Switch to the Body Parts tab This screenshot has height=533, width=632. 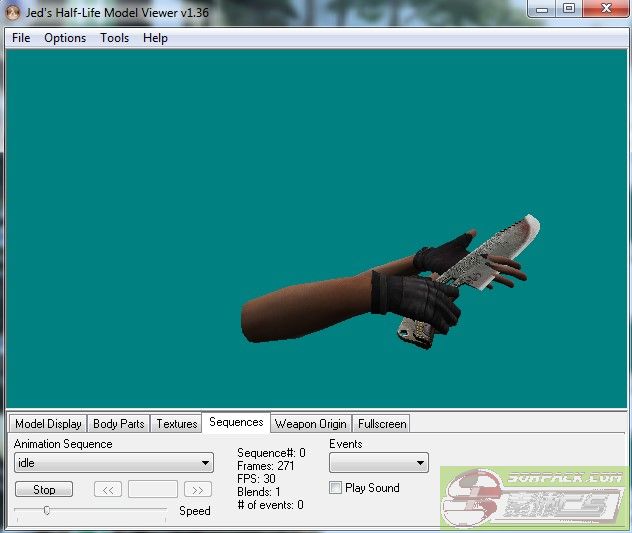(118, 424)
